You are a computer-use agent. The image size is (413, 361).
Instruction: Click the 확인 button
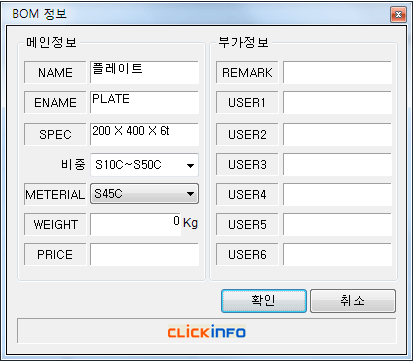click(264, 301)
